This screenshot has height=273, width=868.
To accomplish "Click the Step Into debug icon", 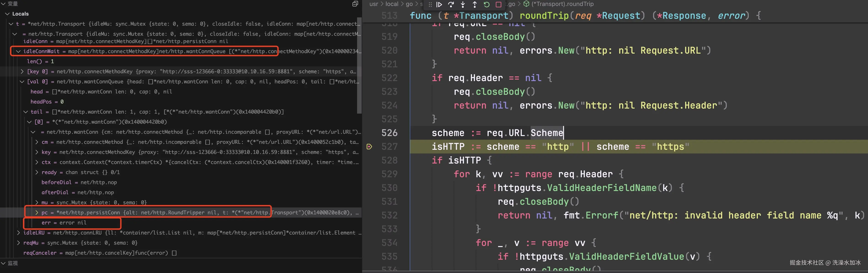I will click(463, 4).
